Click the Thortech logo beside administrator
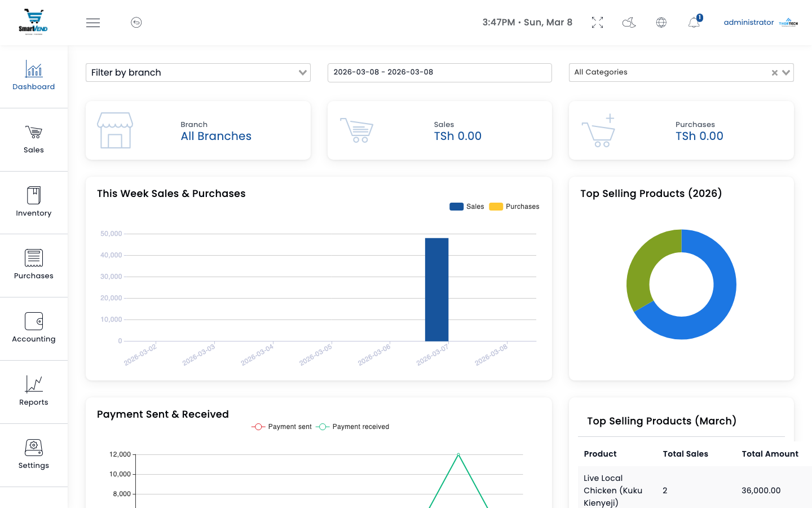 coord(788,23)
